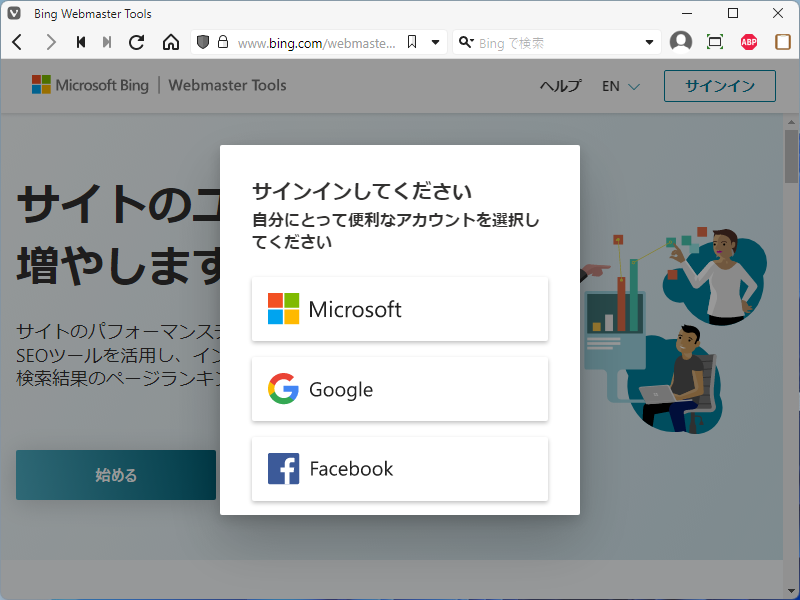Bookmark this page

pos(412,42)
